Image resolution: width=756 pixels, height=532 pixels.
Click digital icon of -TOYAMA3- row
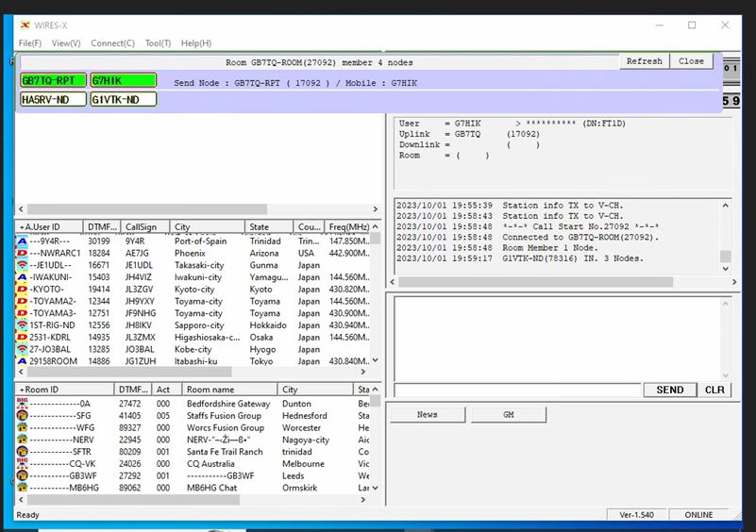point(22,313)
